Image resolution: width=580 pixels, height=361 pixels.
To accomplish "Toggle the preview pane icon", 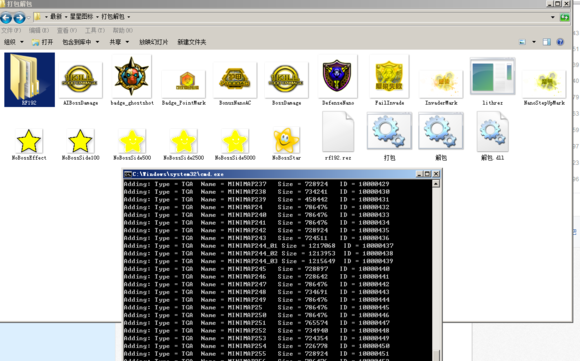I will [x=547, y=42].
